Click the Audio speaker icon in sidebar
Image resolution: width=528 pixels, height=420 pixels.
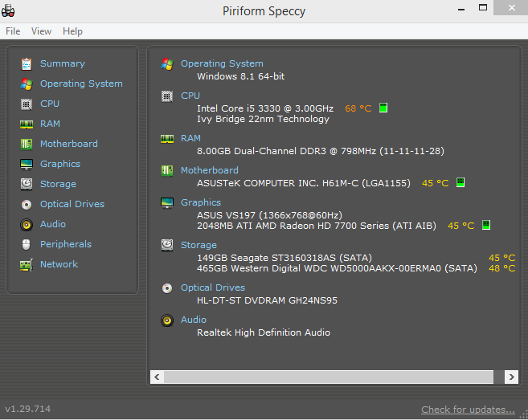pyautogui.click(x=27, y=225)
